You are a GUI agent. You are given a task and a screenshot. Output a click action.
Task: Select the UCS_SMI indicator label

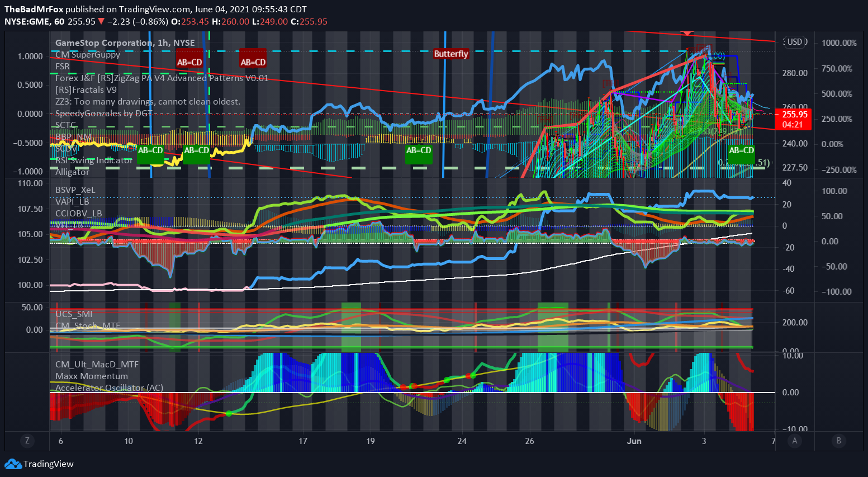(74, 314)
